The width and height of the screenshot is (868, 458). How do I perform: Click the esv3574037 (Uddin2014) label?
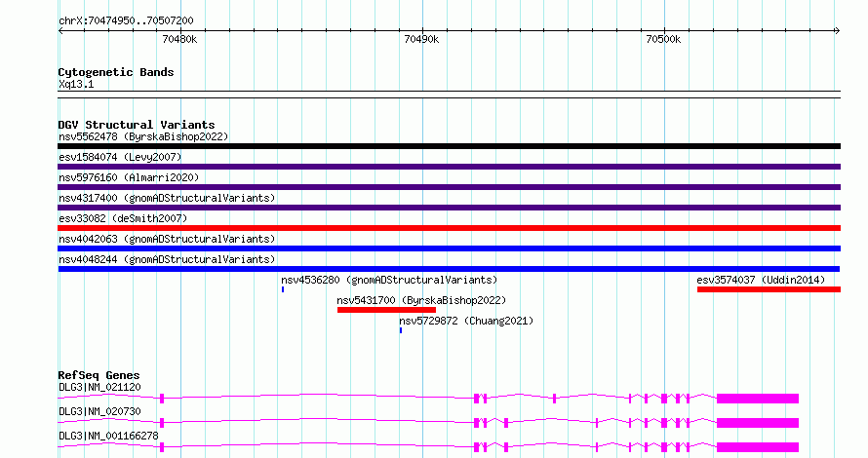pyautogui.click(x=761, y=280)
